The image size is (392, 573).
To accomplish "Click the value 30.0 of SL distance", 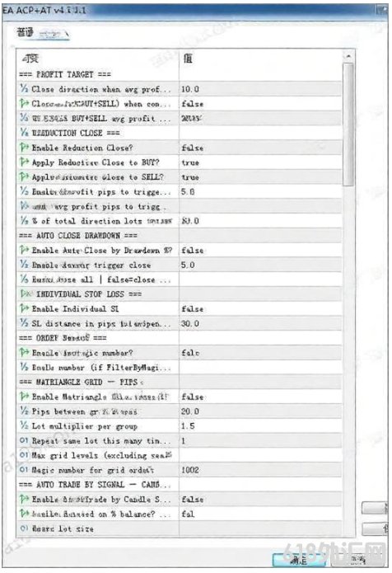I will [x=190, y=323].
